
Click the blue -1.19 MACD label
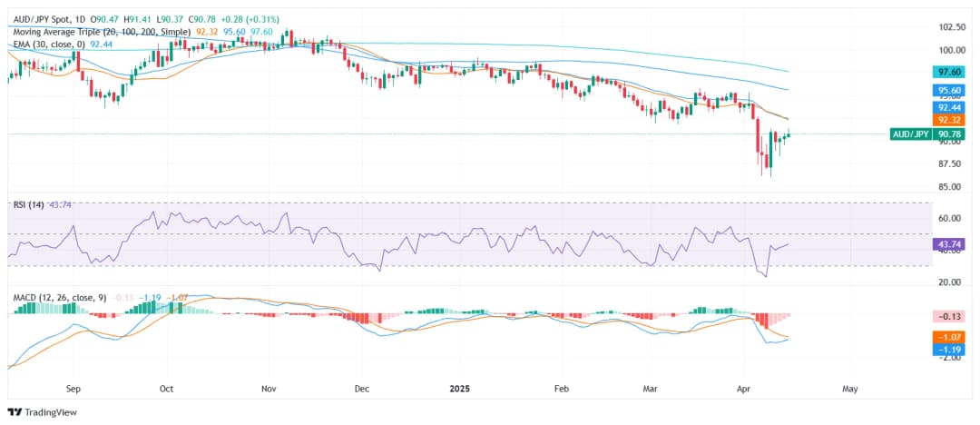(949, 349)
